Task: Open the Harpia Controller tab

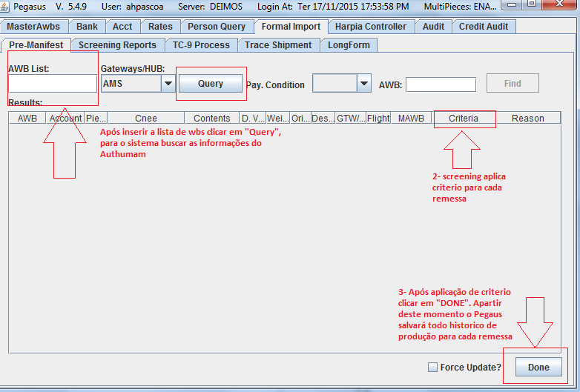Action: pos(371,27)
